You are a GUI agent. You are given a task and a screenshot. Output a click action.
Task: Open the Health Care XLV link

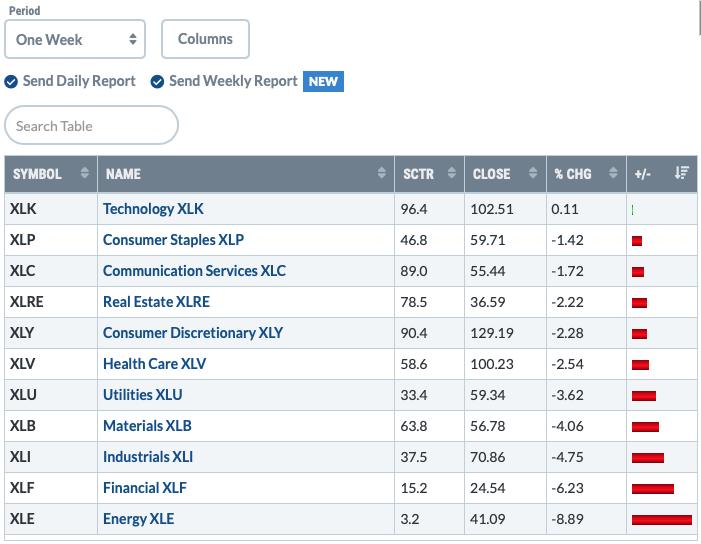pyautogui.click(x=155, y=364)
